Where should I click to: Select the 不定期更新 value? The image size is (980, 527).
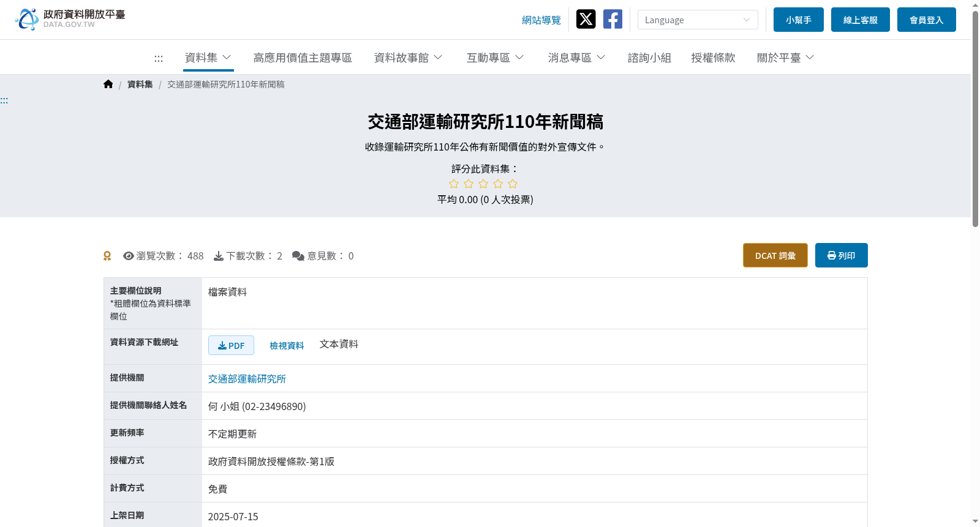point(232,434)
